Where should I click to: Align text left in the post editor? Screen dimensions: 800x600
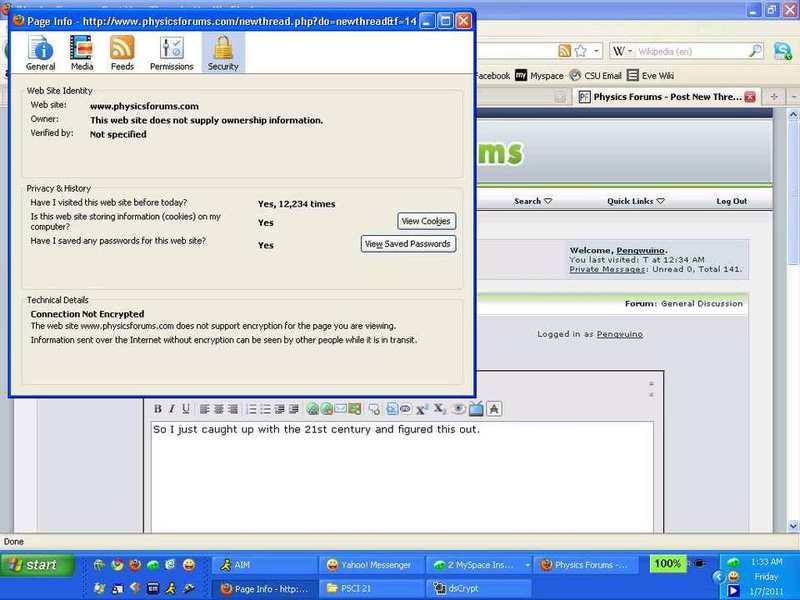click(205, 409)
